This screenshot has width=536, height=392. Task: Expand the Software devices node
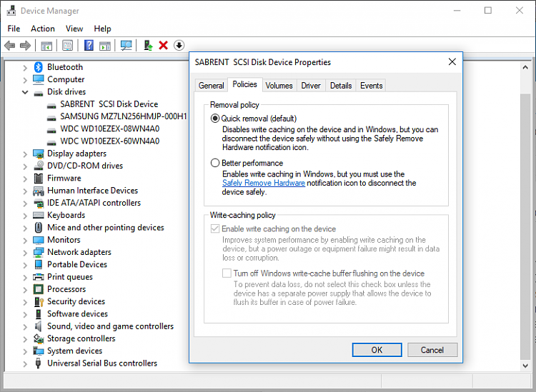click(x=25, y=315)
